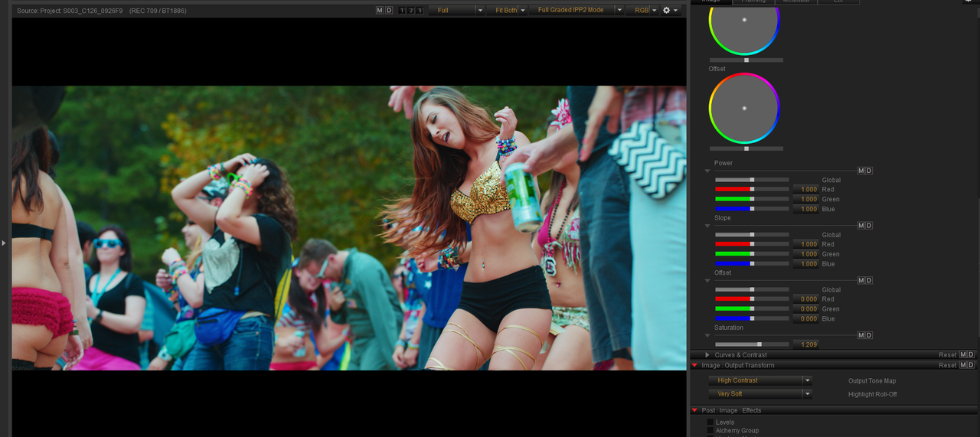Adjust the Offset Blue slider
980x437 pixels.
coord(752,318)
